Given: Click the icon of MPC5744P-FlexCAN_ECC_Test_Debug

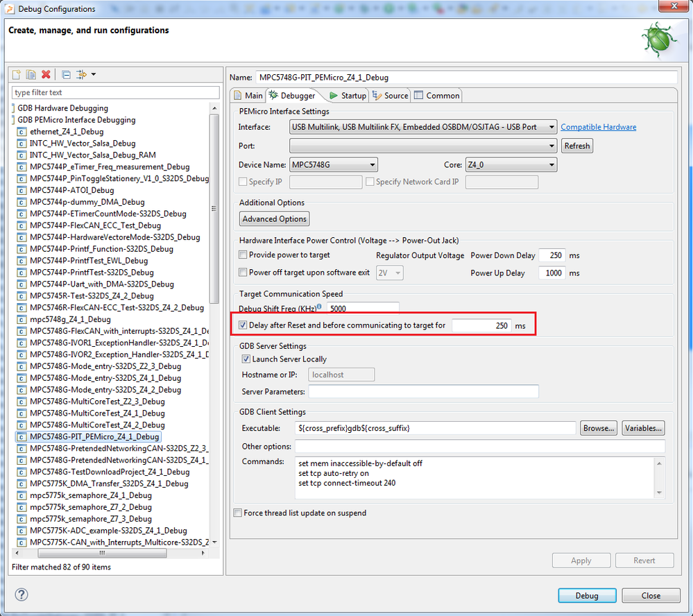Looking at the screenshot, I should pyautogui.click(x=22, y=225).
